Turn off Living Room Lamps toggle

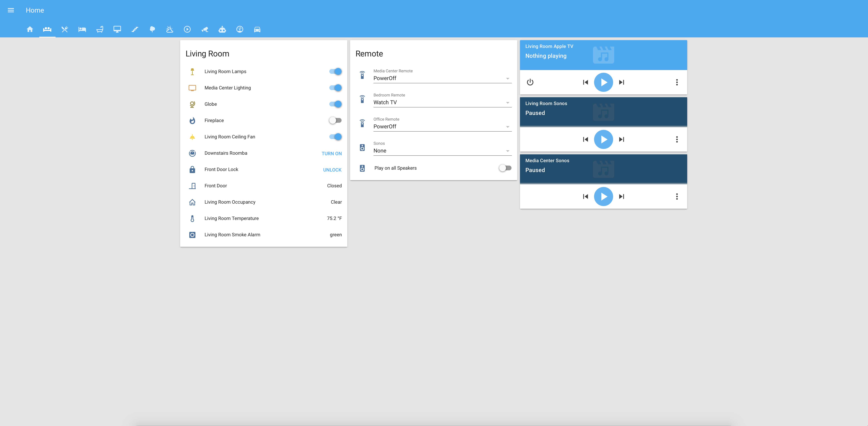click(335, 71)
